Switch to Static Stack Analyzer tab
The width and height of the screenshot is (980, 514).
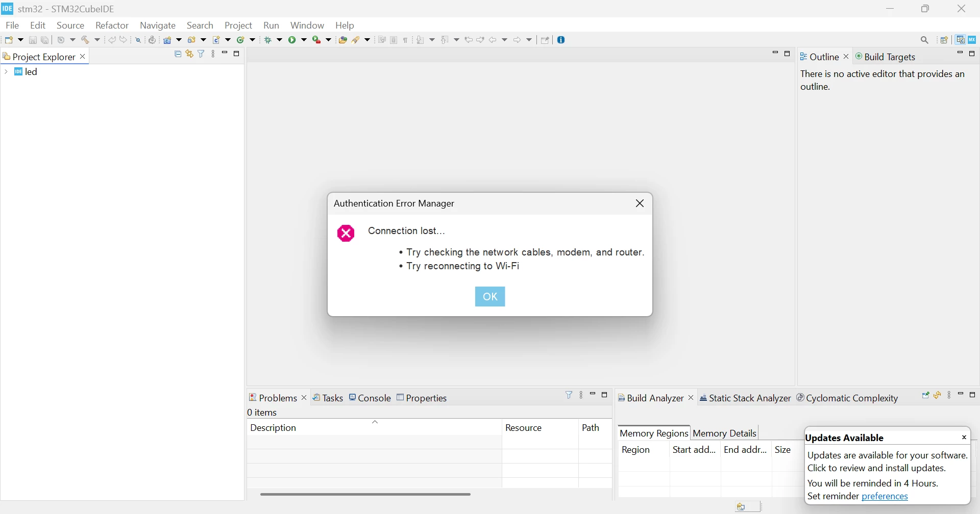click(745, 398)
